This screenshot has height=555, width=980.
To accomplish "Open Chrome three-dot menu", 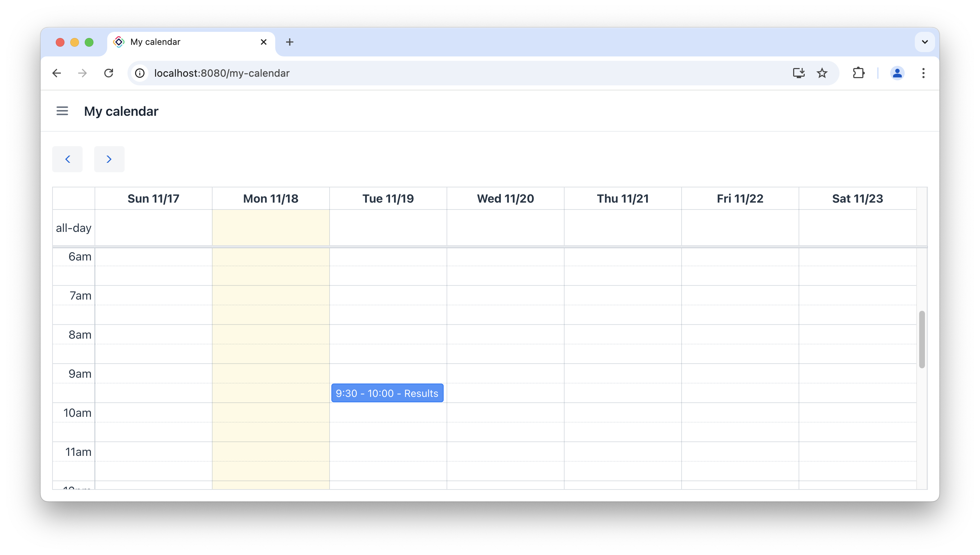I will click(923, 73).
